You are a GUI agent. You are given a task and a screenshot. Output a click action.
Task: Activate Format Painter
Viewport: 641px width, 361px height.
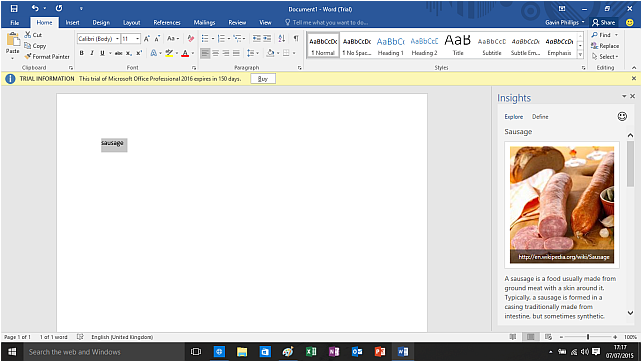(x=47, y=56)
